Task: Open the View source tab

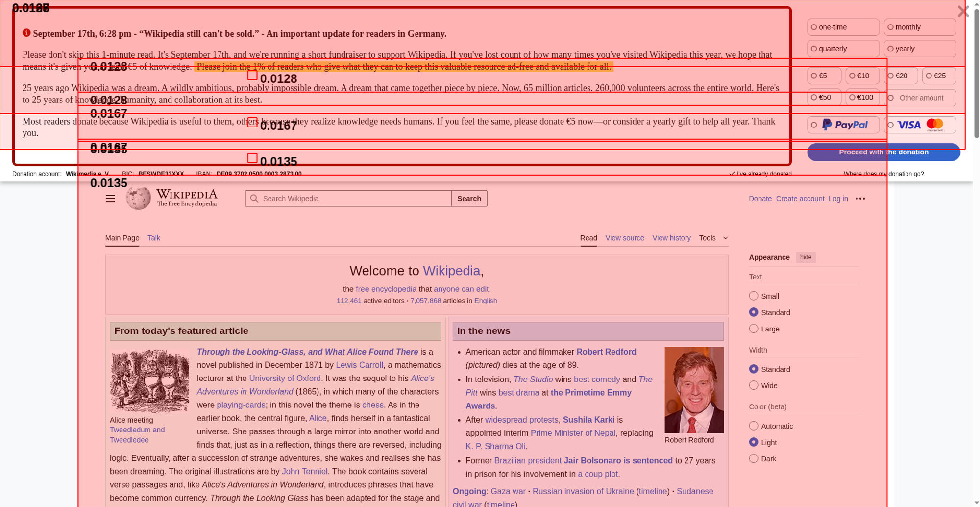Action: pyautogui.click(x=624, y=238)
